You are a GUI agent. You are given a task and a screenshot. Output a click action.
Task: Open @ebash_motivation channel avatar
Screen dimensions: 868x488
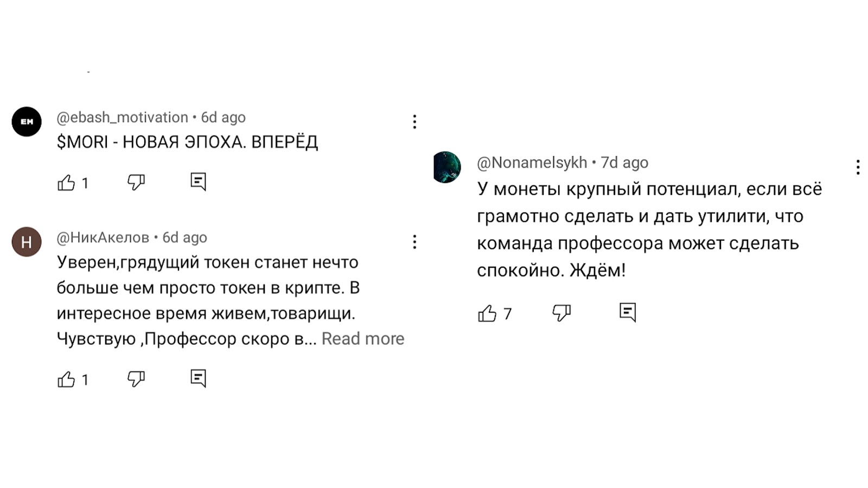[x=27, y=121]
